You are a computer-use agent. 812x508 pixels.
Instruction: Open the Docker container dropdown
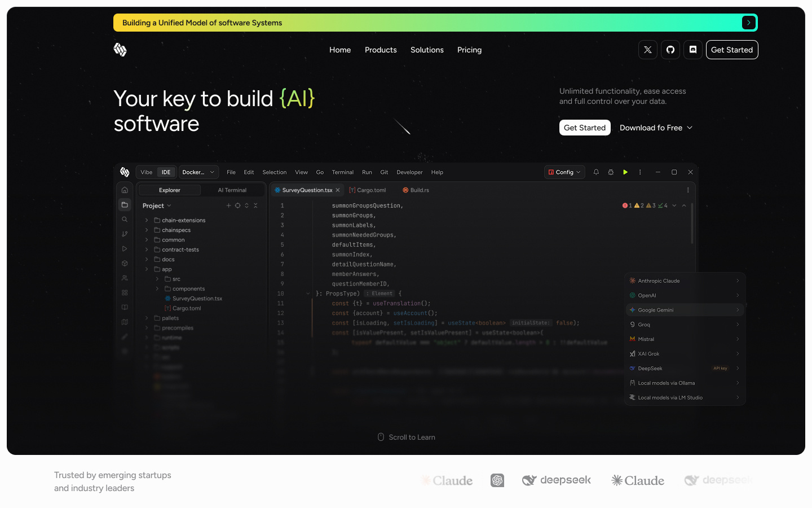[x=198, y=172]
